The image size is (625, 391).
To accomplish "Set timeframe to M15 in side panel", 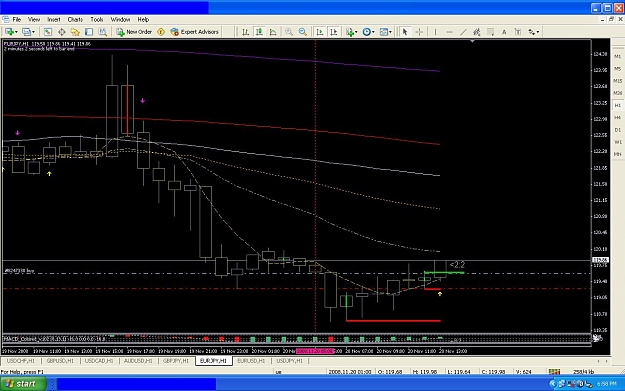I will click(x=617, y=81).
